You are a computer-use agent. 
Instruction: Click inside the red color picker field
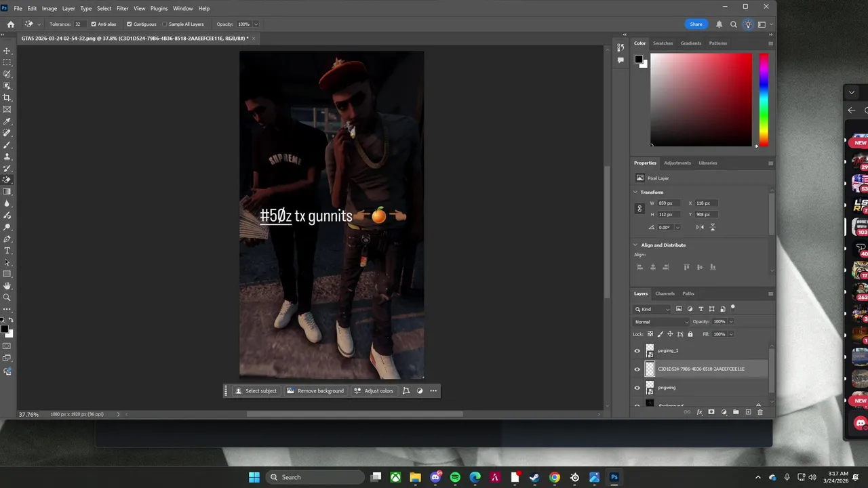(701, 99)
